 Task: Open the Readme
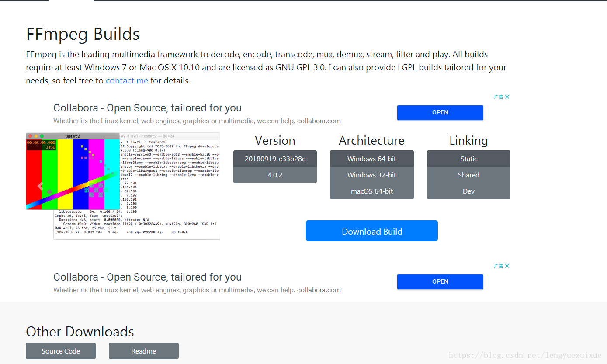point(144,351)
